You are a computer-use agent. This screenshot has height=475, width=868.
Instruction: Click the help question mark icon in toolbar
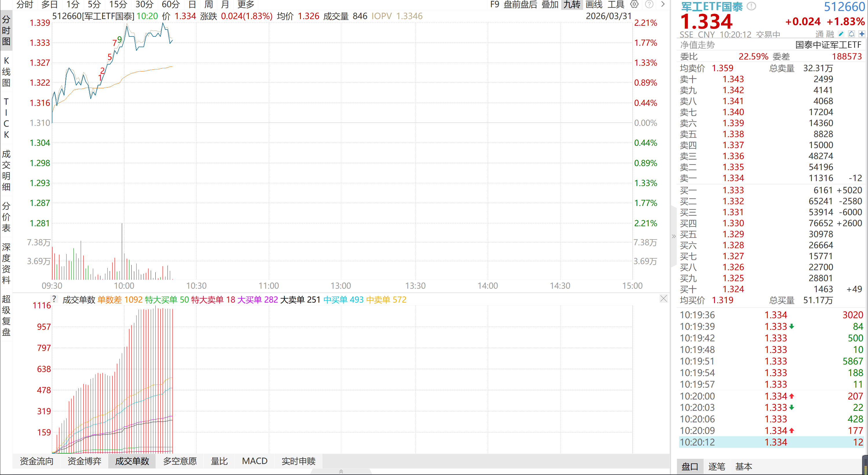click(x=649, y=5)
